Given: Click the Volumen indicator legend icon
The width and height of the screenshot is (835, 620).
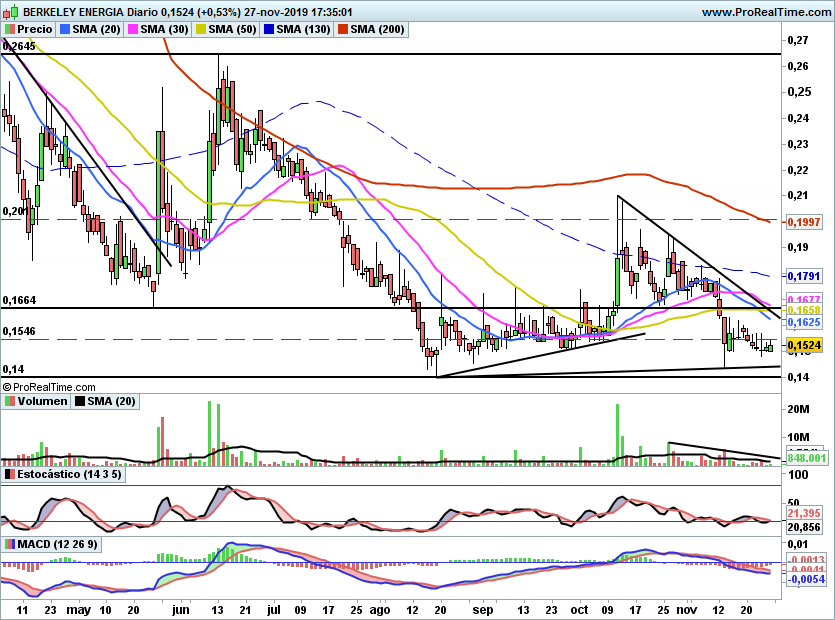Looking at the screenshot, I should (x=9, y=402).
